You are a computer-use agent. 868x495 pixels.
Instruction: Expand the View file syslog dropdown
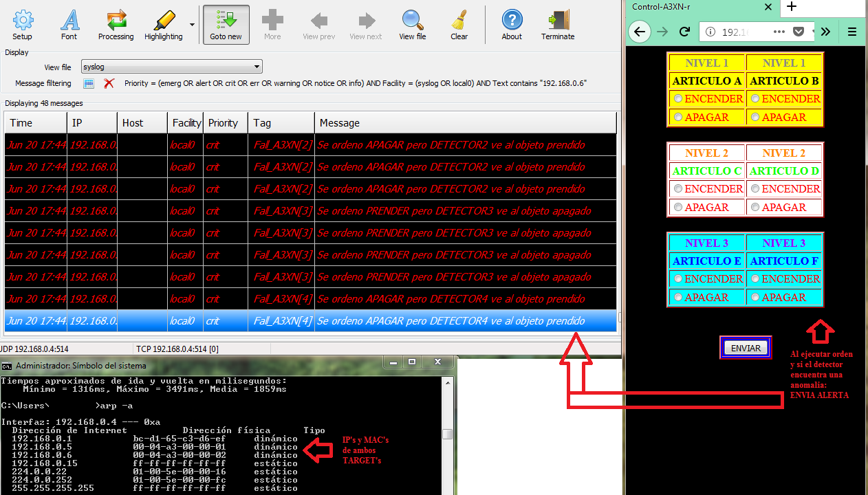click(x=257, y=67)
